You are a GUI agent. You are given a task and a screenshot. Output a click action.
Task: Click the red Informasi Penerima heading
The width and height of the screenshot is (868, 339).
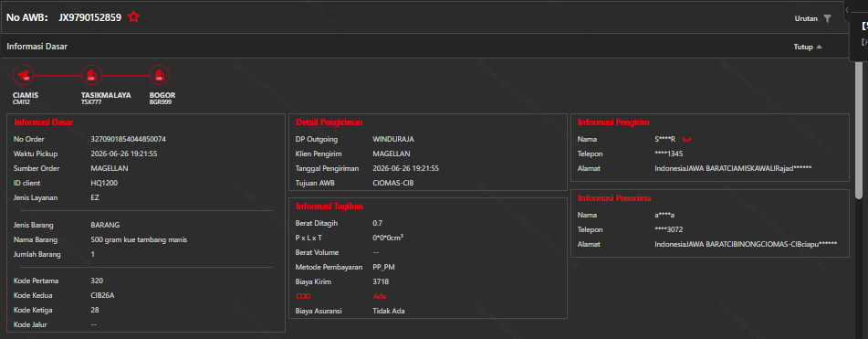[x=614, y=197]
